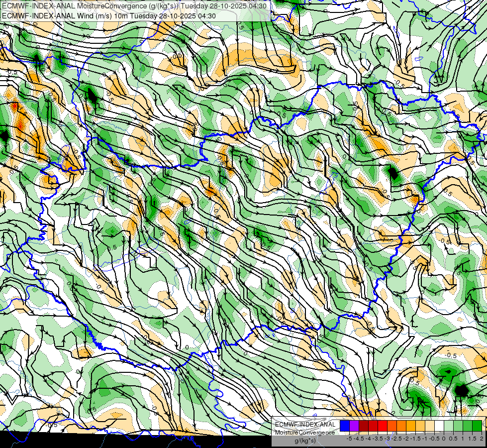Click the Wind (m/s) 10m title line

109,16
